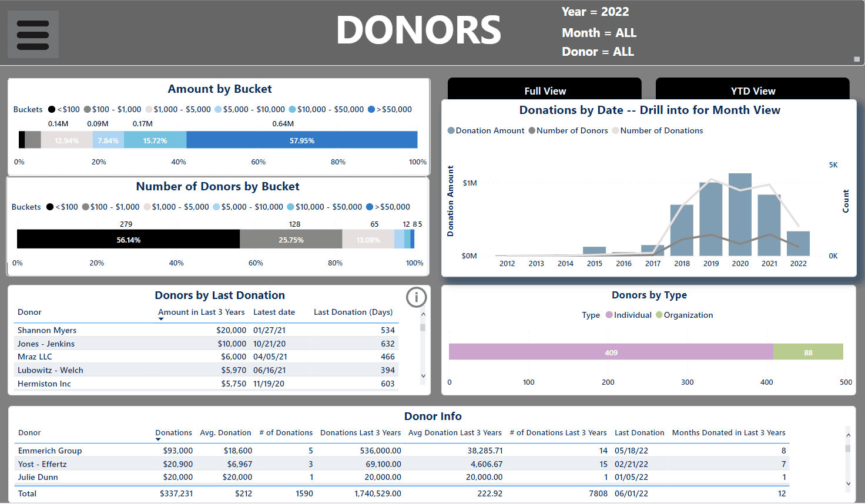
Task: Select Julie Dunn in Donor Info
Action: point(38,477)
